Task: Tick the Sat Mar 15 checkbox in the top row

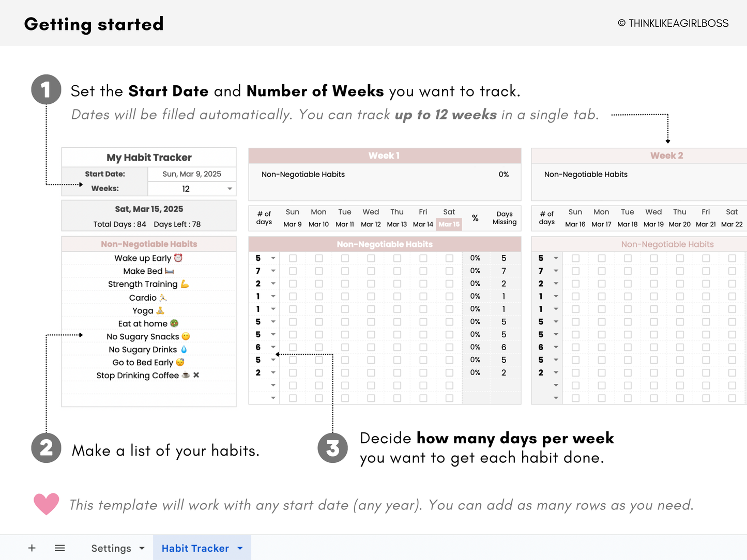Action: (x=449, y=258)
